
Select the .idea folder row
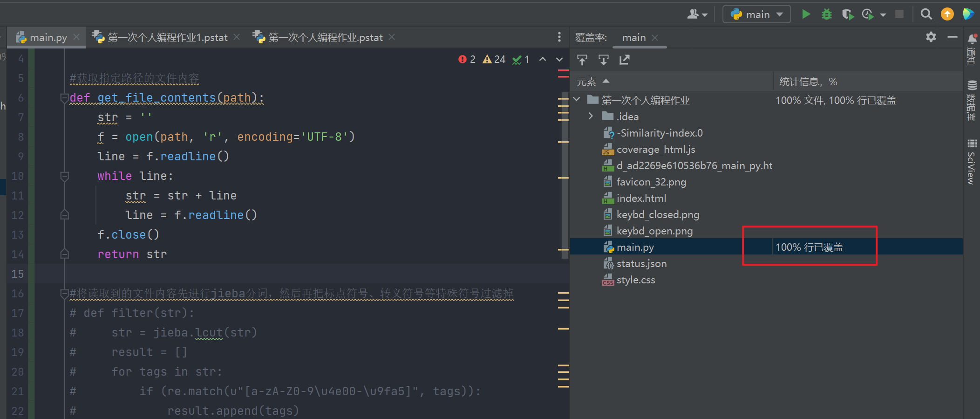point(766,117)
